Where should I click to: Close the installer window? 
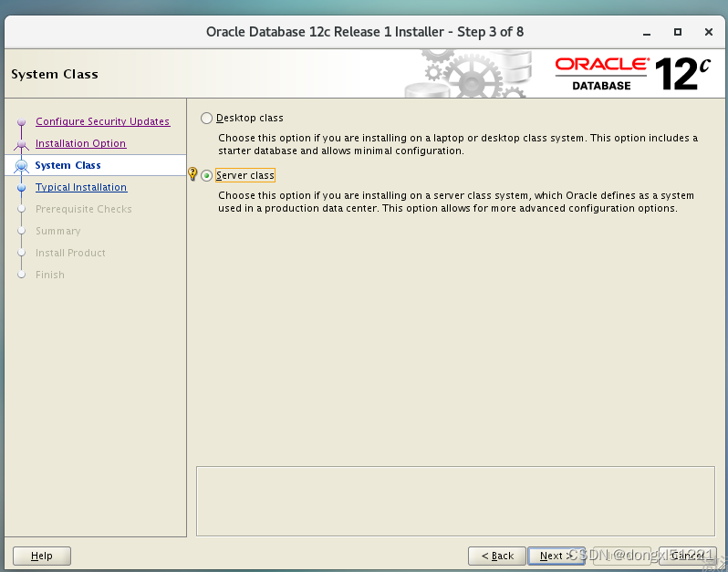(709, 32)
